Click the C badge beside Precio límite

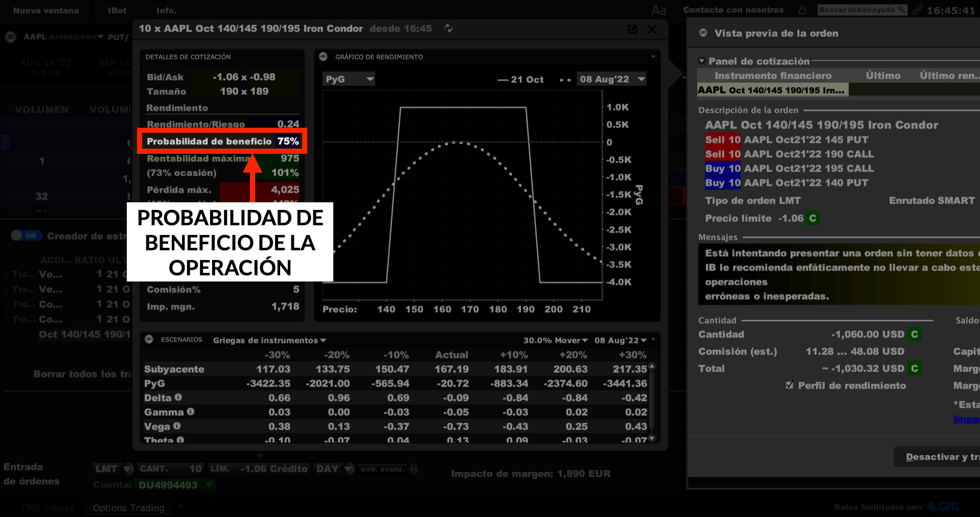tap(812, 218)
